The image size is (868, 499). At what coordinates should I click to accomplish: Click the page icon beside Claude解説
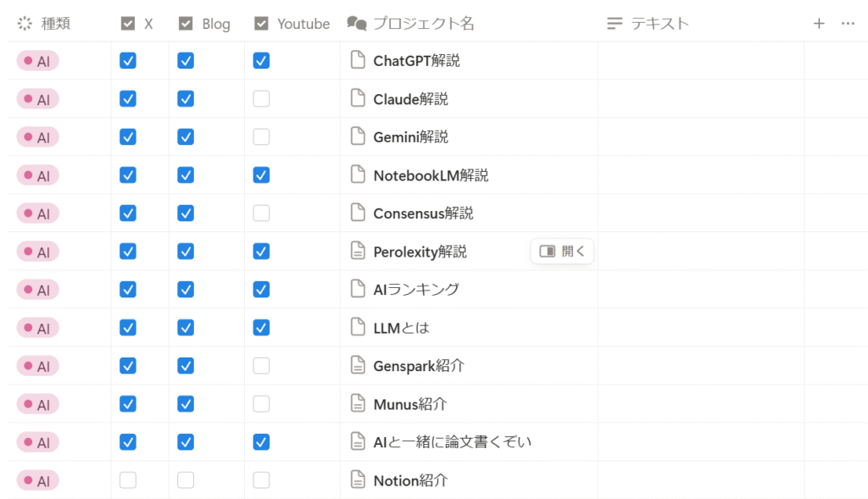coord(359,98)
